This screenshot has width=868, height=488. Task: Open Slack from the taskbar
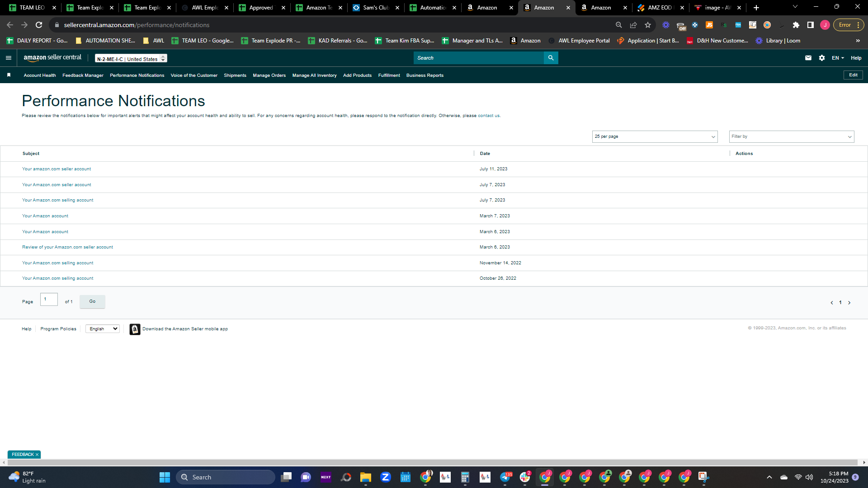tap(525, 477)
